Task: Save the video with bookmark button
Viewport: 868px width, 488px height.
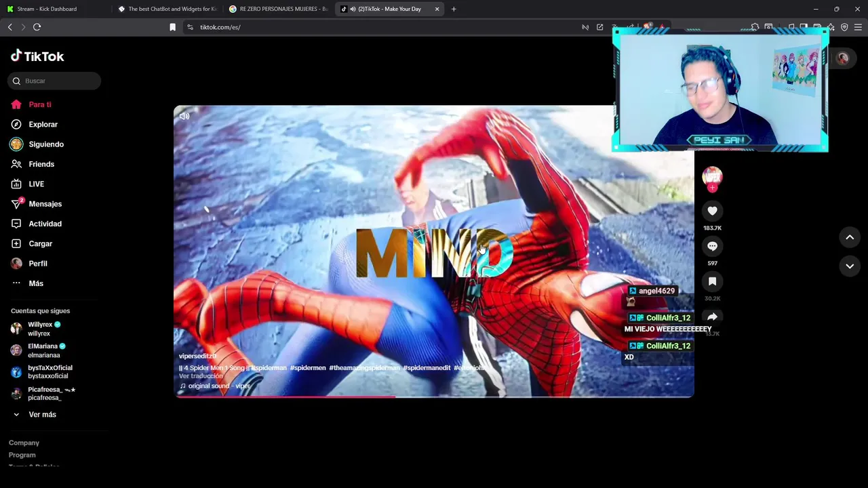Action: pyautogui.click(x=712, y=281)
